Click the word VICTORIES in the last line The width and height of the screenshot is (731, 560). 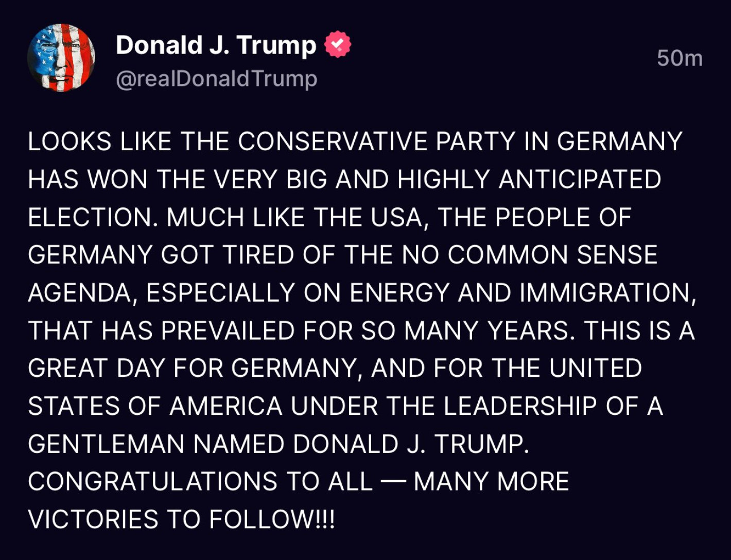click(93, 519)
